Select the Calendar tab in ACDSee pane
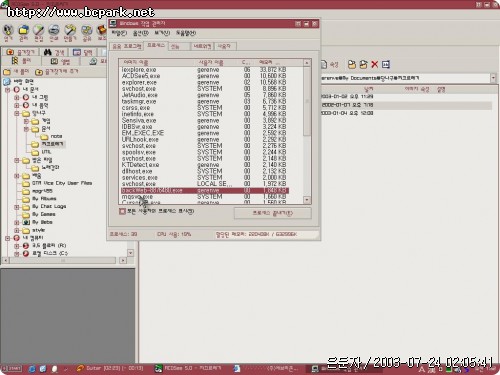This screenshot has width=500, height=375. click(x=83, y=52)
